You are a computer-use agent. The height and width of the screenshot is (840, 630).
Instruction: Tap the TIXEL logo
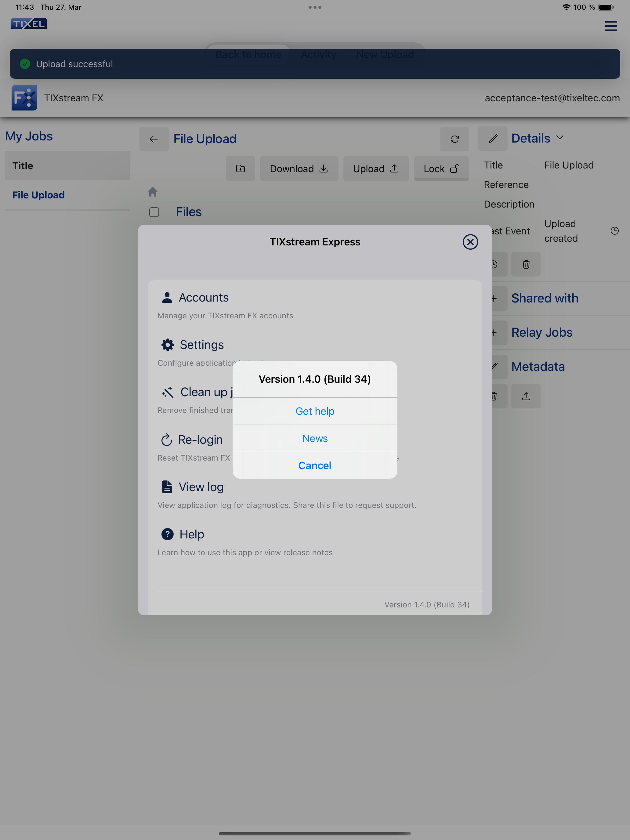click(x=29, y=24)
